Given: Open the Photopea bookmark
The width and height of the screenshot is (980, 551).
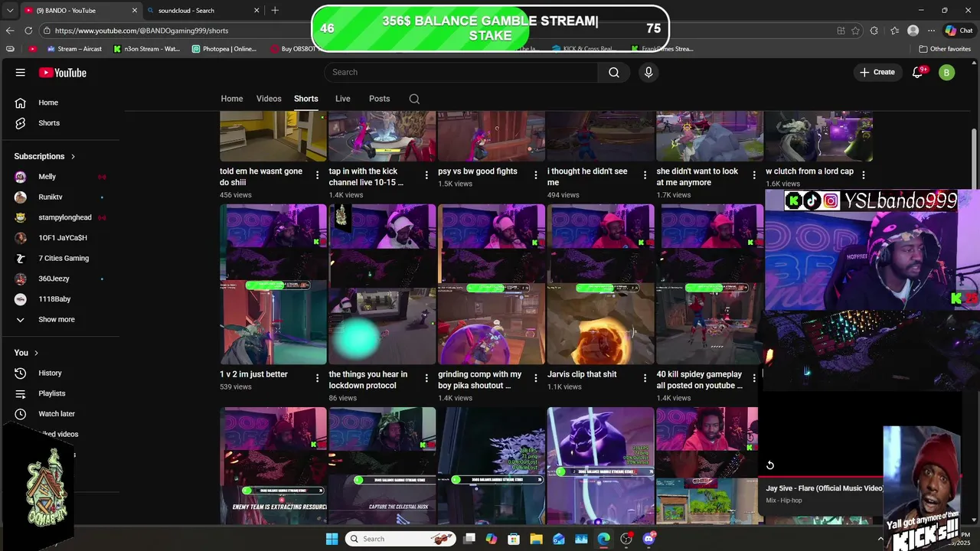Looking at the screenshot, I should (224, 49).
